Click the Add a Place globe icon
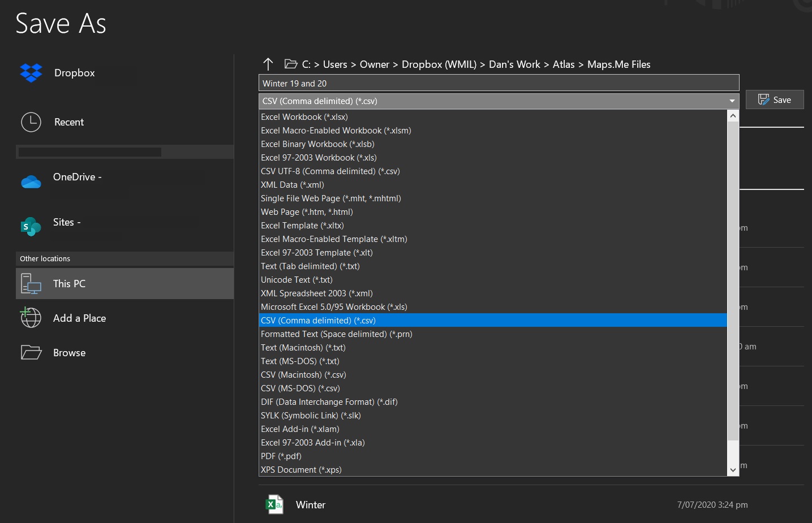 [x=31, y=318]
